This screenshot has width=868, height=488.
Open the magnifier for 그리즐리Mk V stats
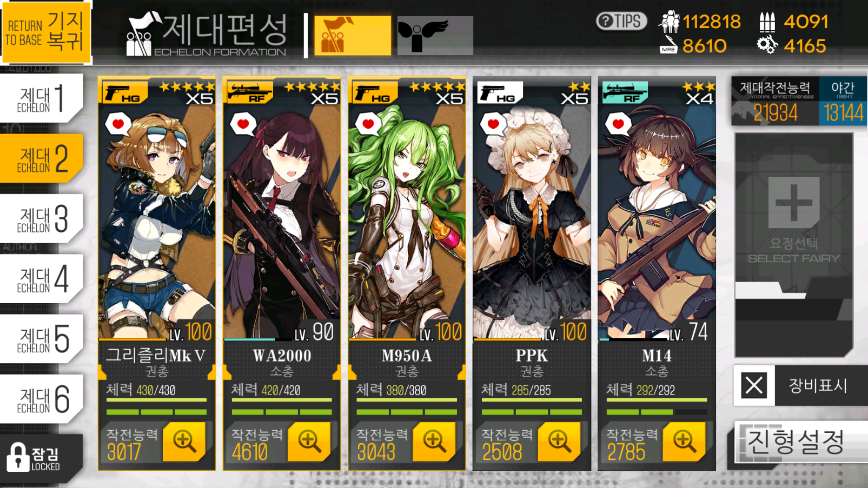pos(184,442)
